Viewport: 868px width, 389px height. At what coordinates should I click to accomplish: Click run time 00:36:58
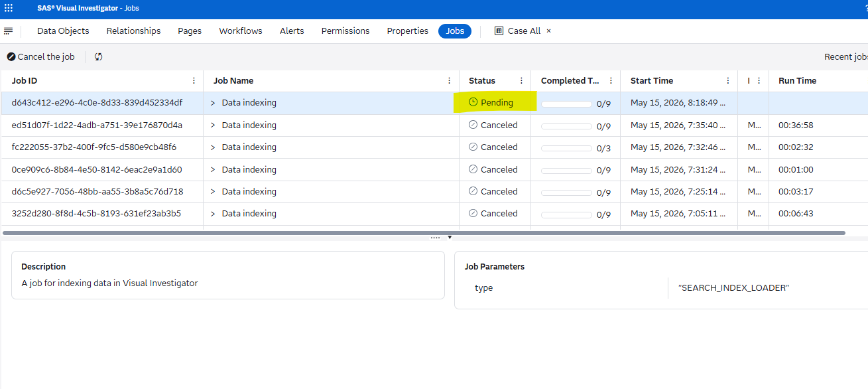pos(796,125)
